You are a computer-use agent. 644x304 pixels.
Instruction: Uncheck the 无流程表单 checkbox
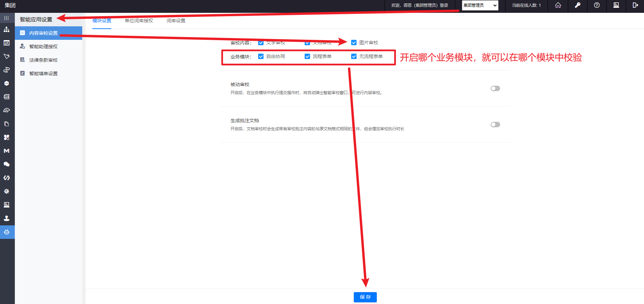click(x=354, y=56)
